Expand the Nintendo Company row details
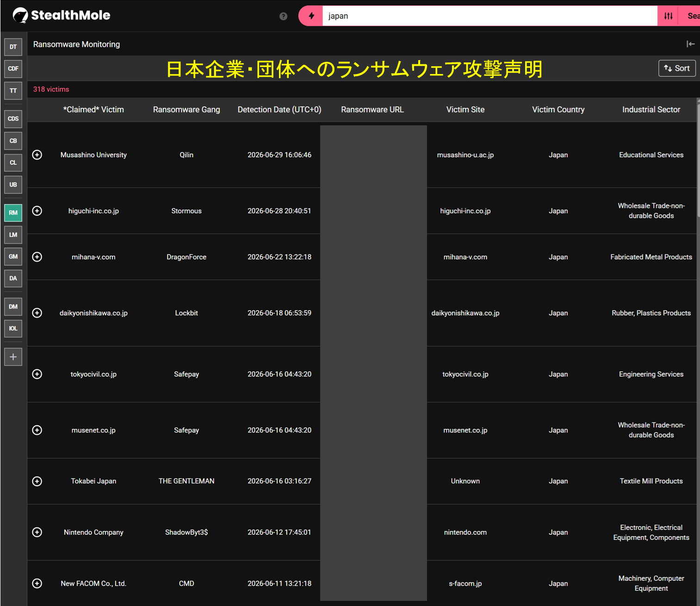 click(37, 532)
